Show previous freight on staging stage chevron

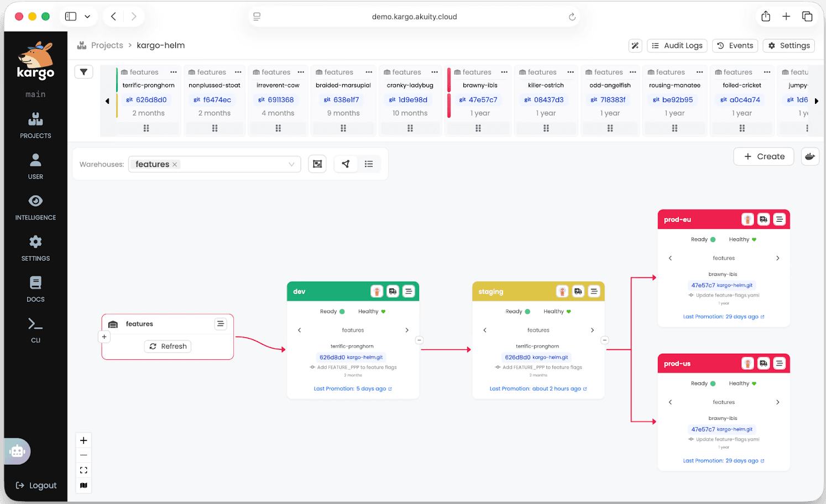[x=485, y=330]
